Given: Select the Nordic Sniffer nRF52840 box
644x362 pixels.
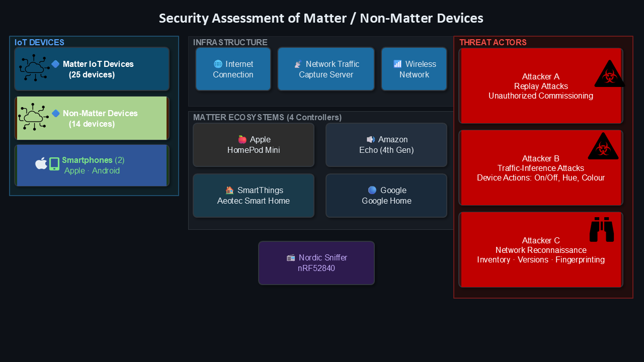Looking at the screenshot, I should click(x=316, y=263).
